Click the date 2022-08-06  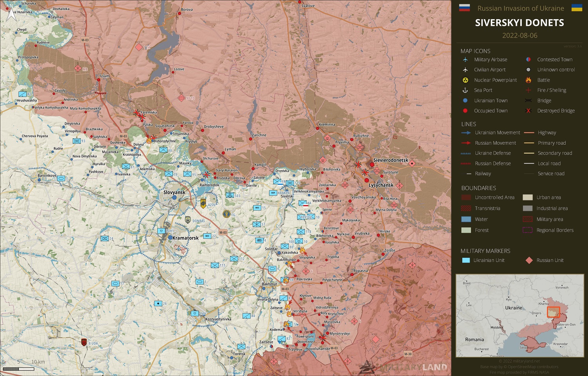click(x=520, y=35)
